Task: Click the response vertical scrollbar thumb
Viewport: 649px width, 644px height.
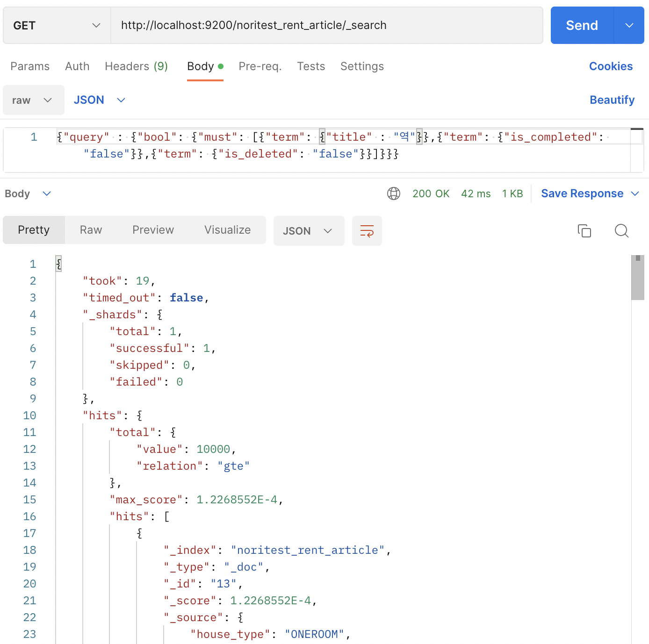Action: (x=638, y=278)
